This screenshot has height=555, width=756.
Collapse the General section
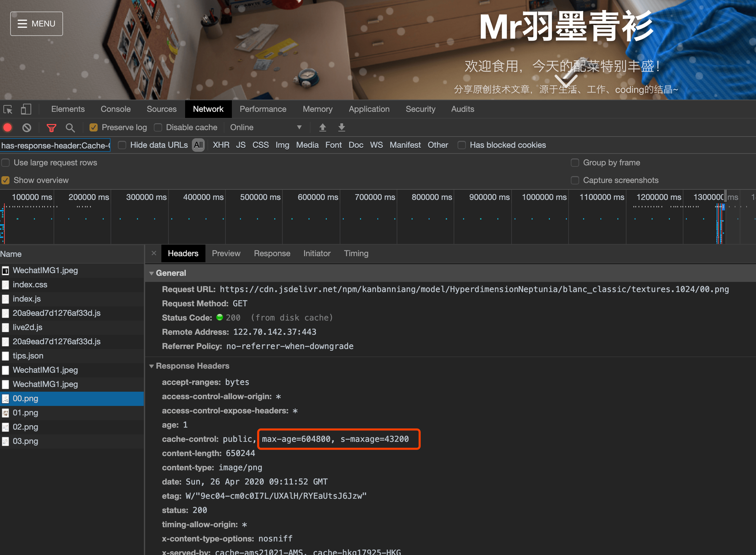click(152, 273)
